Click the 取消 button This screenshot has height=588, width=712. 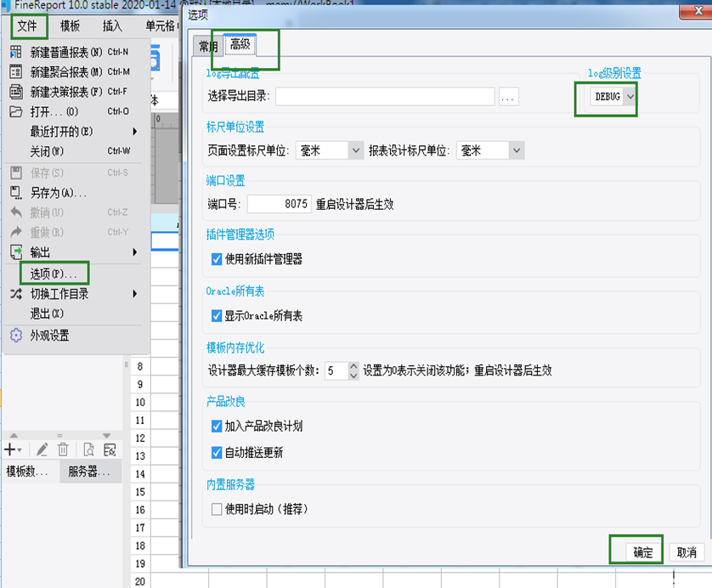tap(687, 552)
